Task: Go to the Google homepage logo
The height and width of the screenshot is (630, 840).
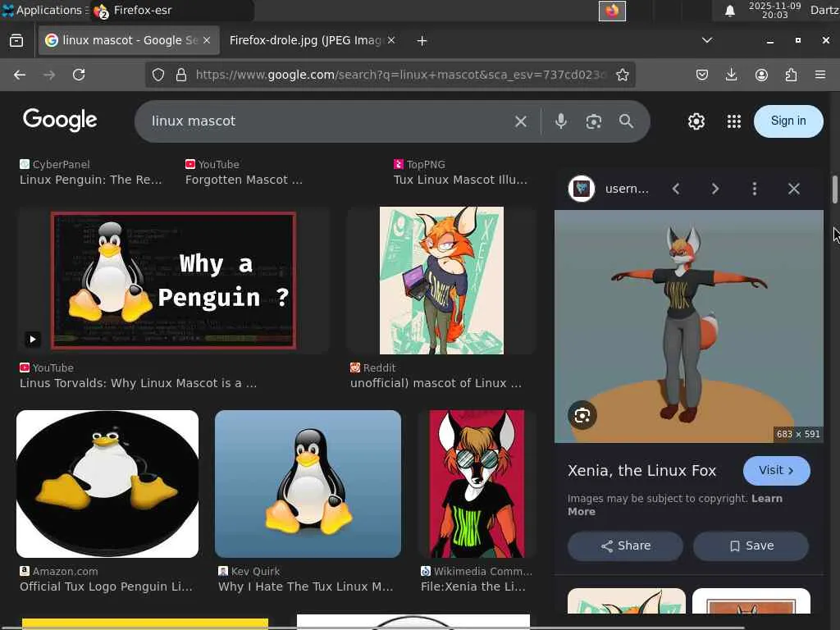Action: pos(60,120)
